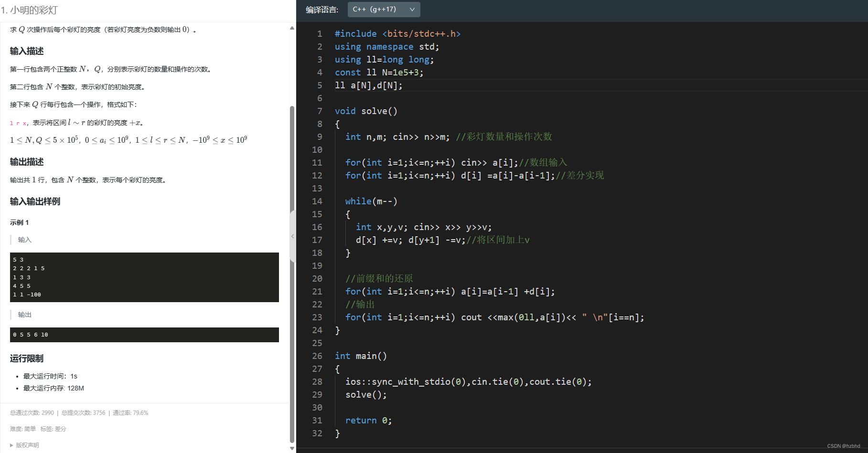Click the 示例 1 label
Screen dimensions: 868x453
click(19, 222)
